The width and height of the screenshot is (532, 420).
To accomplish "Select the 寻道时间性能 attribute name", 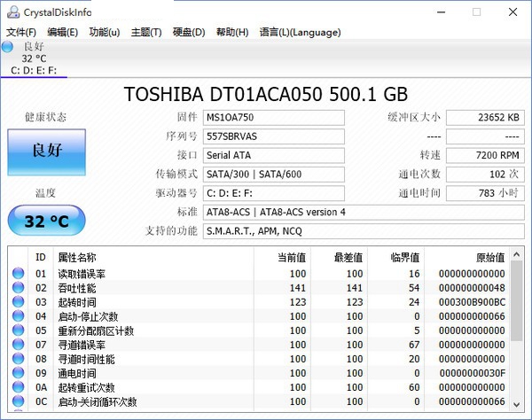I will pos(86,359).
